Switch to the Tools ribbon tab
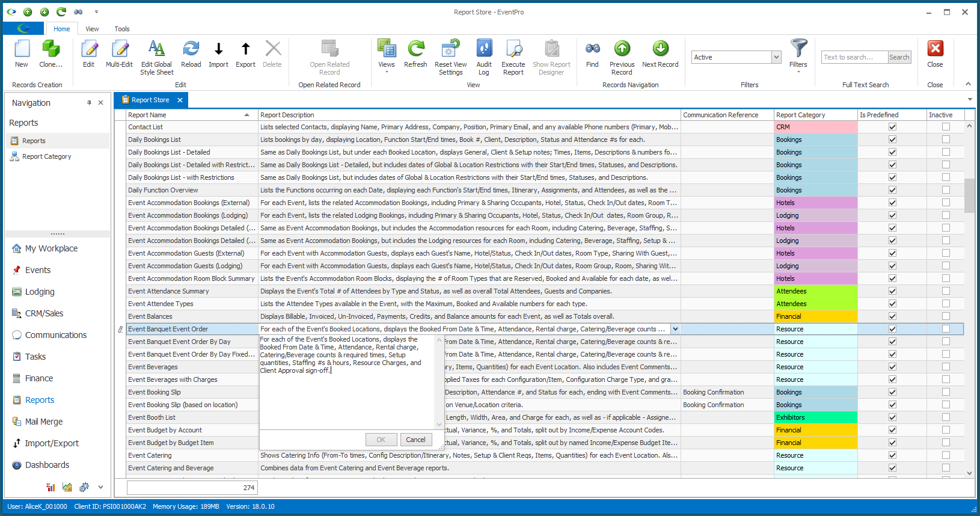The image size is (980, 516). tap(122, 29)
